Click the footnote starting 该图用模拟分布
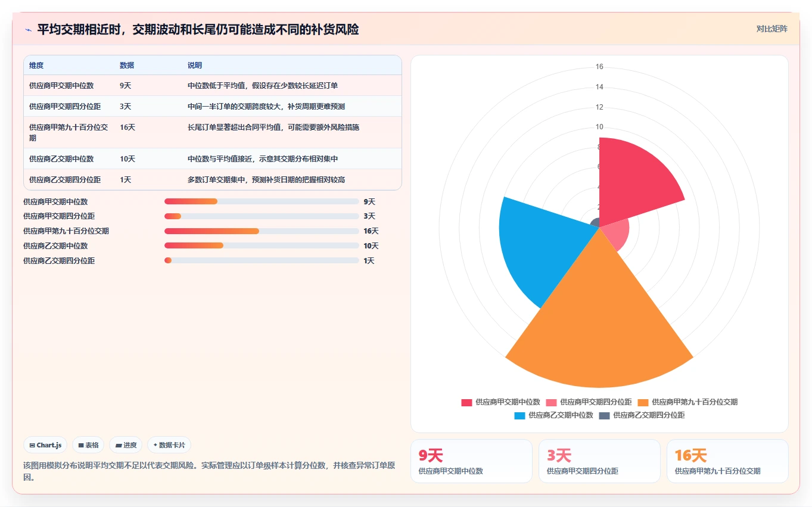812x507 pixels. tap(209, 471)
